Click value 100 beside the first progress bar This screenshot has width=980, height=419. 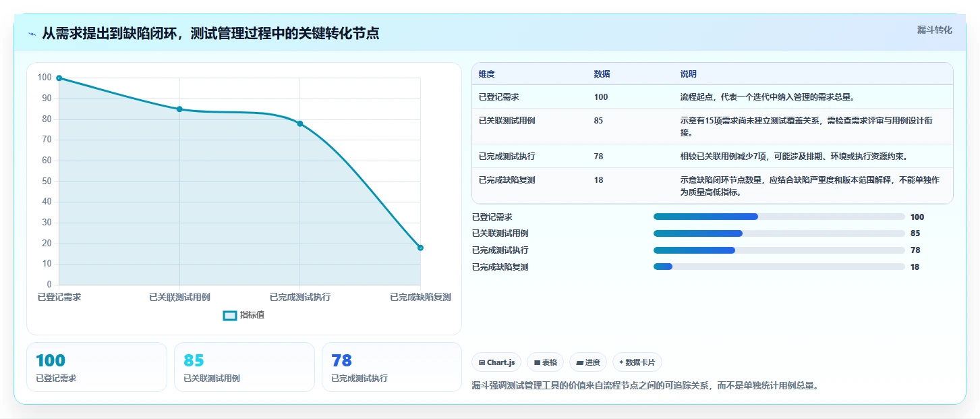coord(917,217)
